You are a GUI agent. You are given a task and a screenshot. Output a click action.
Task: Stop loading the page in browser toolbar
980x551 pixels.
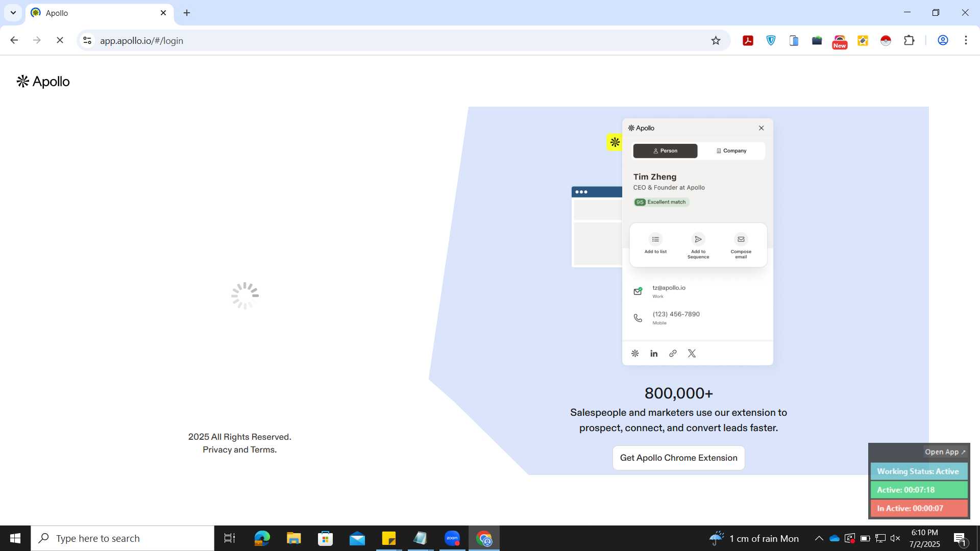[60, 40]
